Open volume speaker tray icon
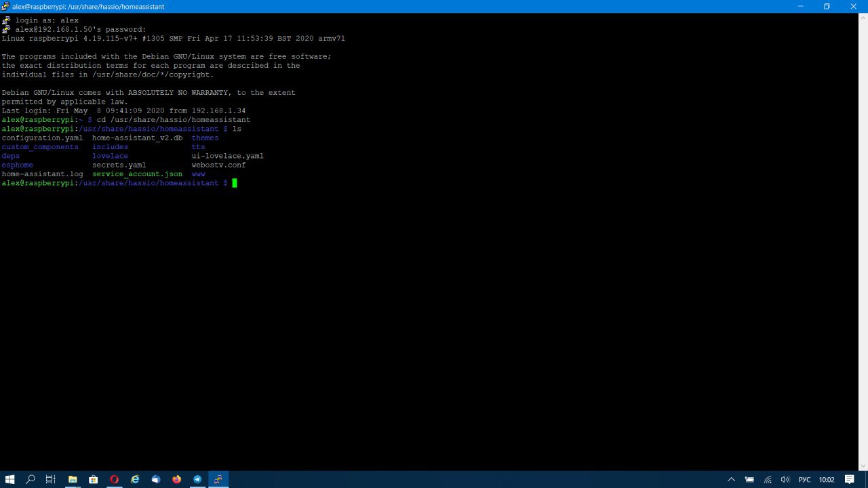The width and height of the screenshot is (868, 488). click(785, 479)
